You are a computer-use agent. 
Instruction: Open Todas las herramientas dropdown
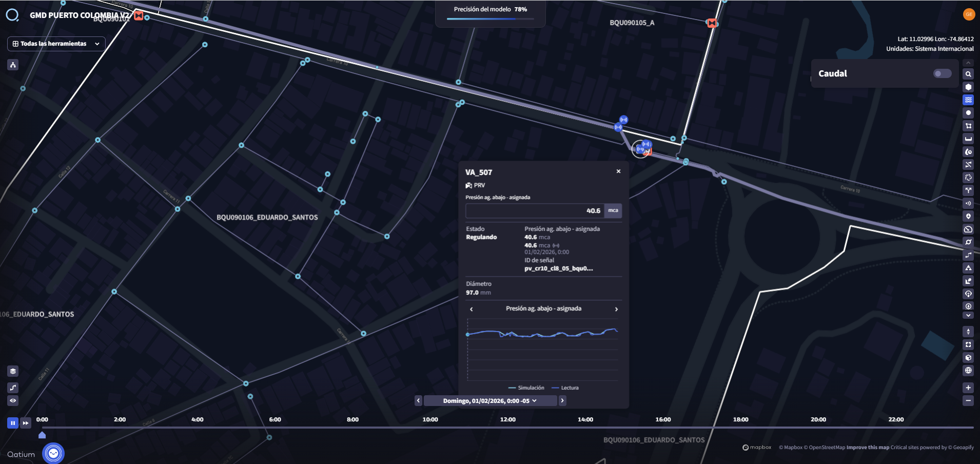point(56,44)
